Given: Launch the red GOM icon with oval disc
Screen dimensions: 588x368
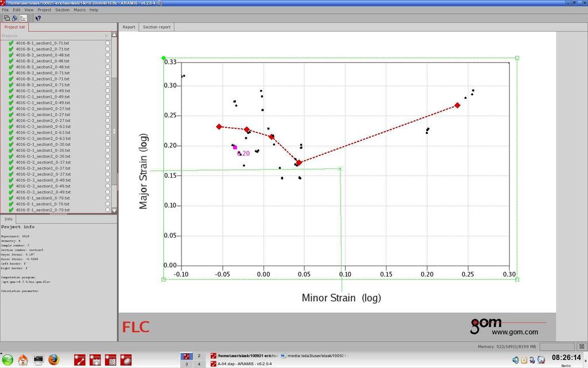Looking at the screenshot, I should click(126, 360).
